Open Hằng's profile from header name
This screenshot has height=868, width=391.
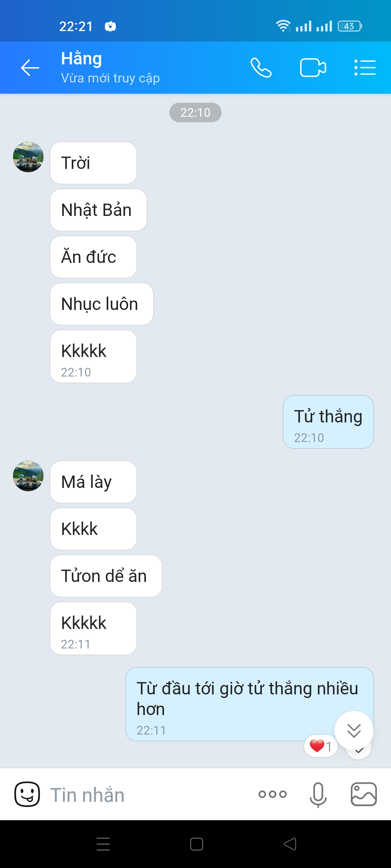click(x=81, y=59)
